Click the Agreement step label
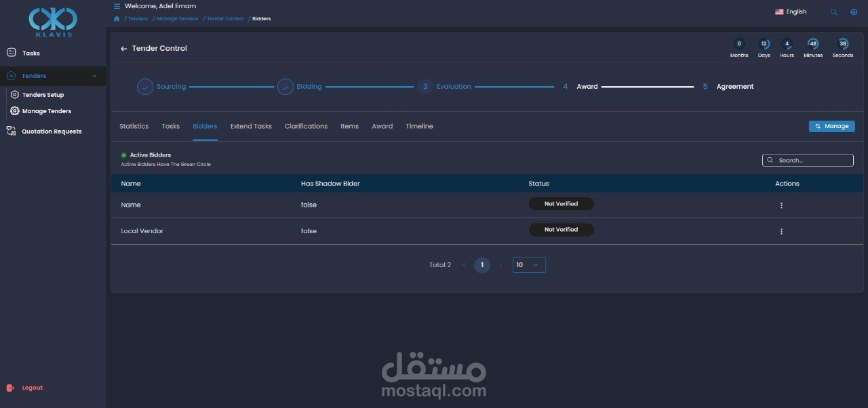The image size is (868, 408). tap(735, 87)
